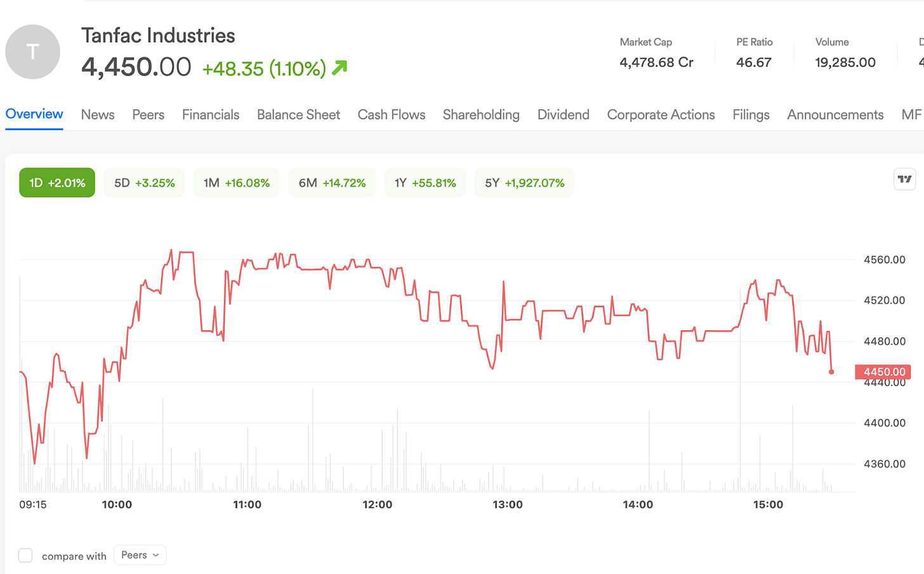Open the MF tab
This screenshot has height=574, width=924.
point(912,115)
